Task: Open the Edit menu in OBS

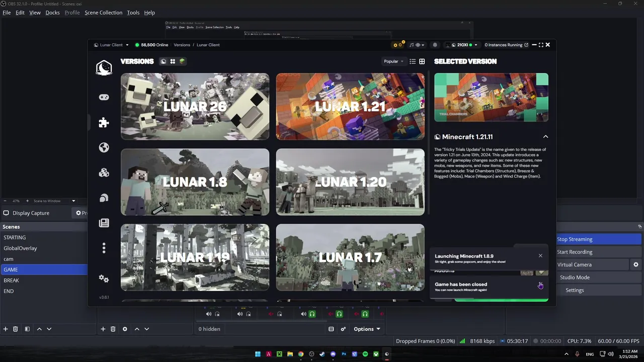Action: [x=20, y=13]
